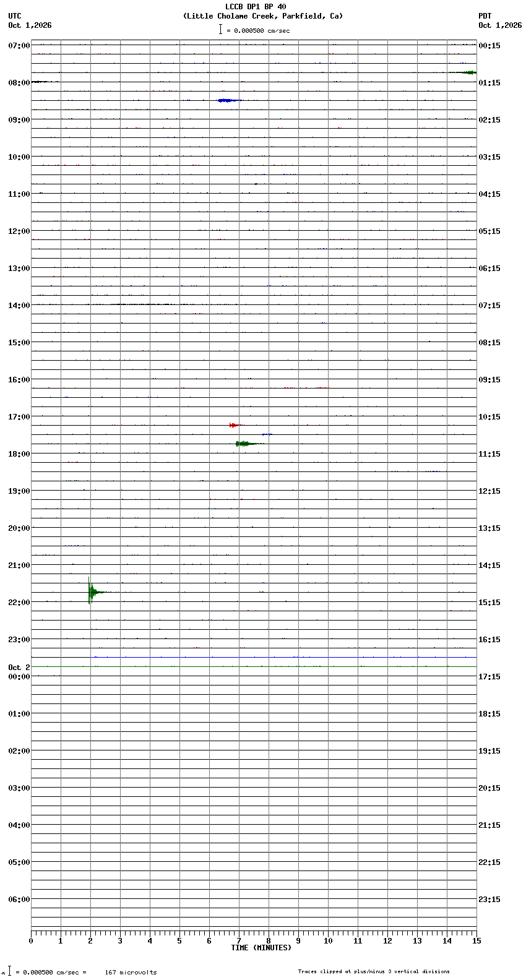Click the '20:00' UTC row label

19,528
